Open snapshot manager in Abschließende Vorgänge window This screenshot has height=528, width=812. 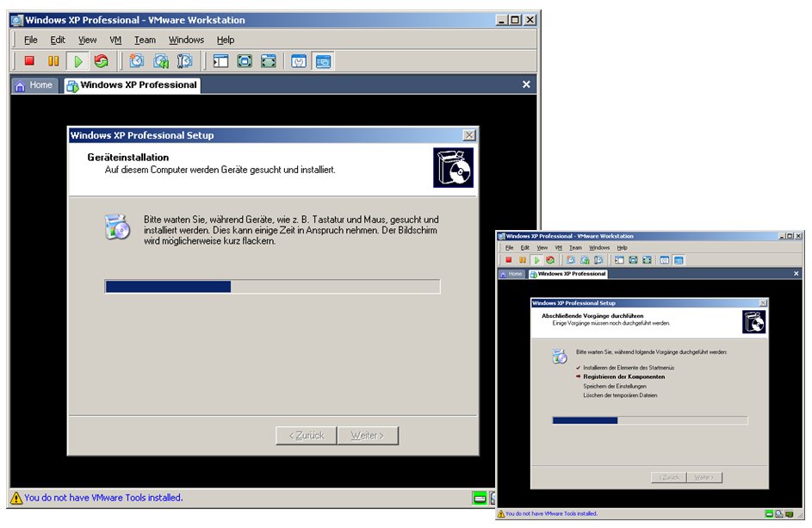coord(598,259)
